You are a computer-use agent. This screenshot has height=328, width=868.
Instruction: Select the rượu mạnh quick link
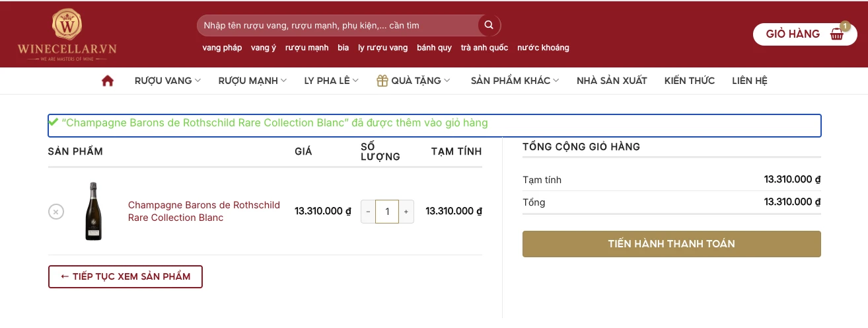(x=307, y=48)
